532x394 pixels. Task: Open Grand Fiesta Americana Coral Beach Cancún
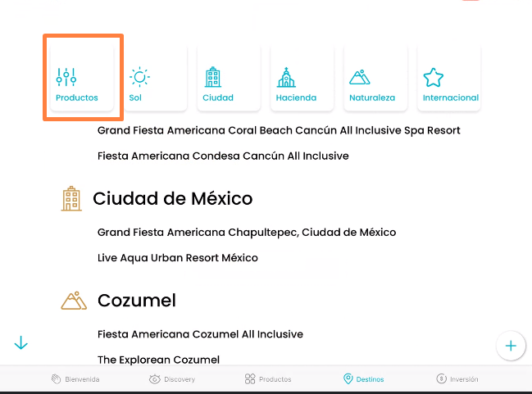click(x=279, y=130)
